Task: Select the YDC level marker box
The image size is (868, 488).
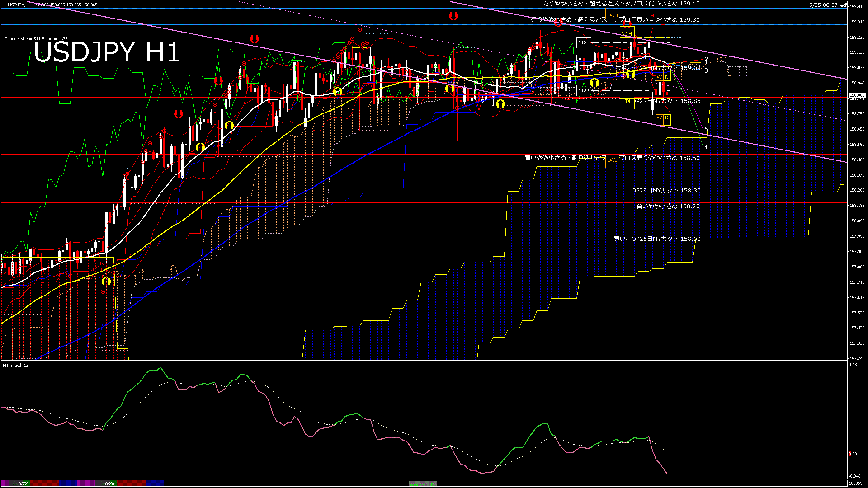Action: click(584, 42)
